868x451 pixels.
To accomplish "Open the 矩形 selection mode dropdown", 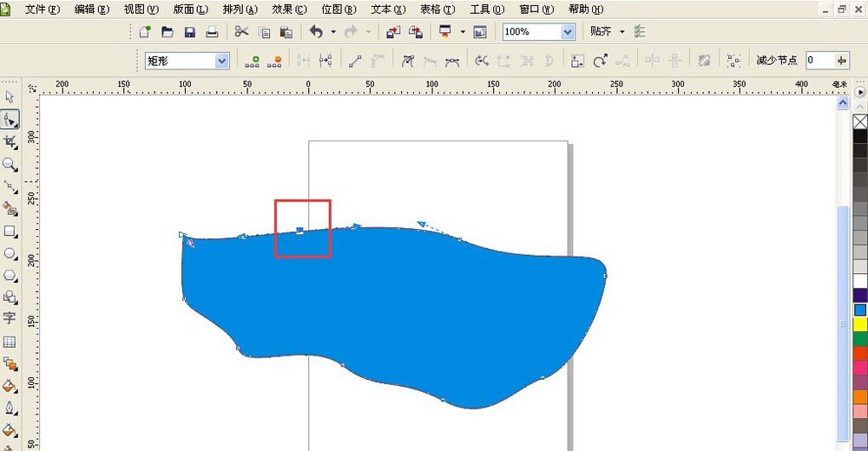I will point(222,61).
